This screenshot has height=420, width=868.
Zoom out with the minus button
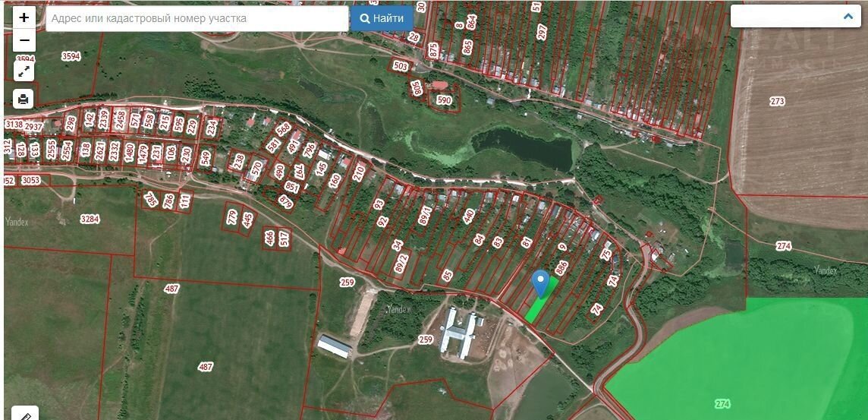click(24, 40)
